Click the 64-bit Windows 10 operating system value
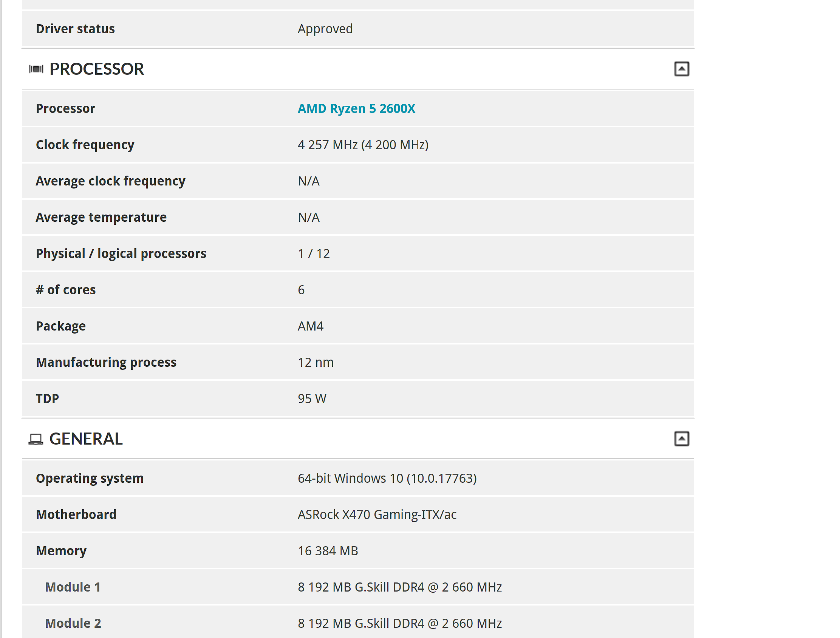840x638 pixels. (387, 478)
